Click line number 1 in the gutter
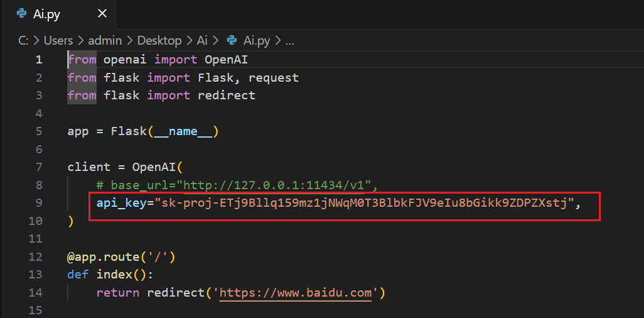 tap(39, 60)
